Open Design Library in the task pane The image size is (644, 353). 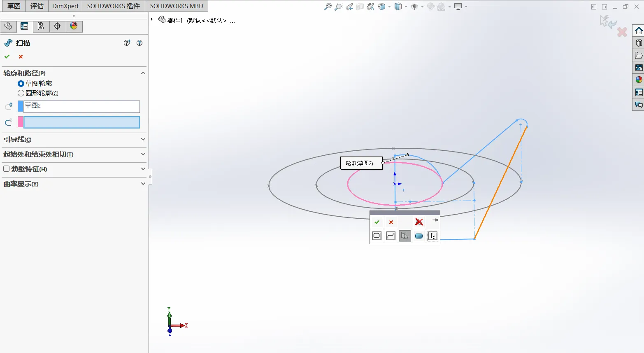[x=639, y=43]
